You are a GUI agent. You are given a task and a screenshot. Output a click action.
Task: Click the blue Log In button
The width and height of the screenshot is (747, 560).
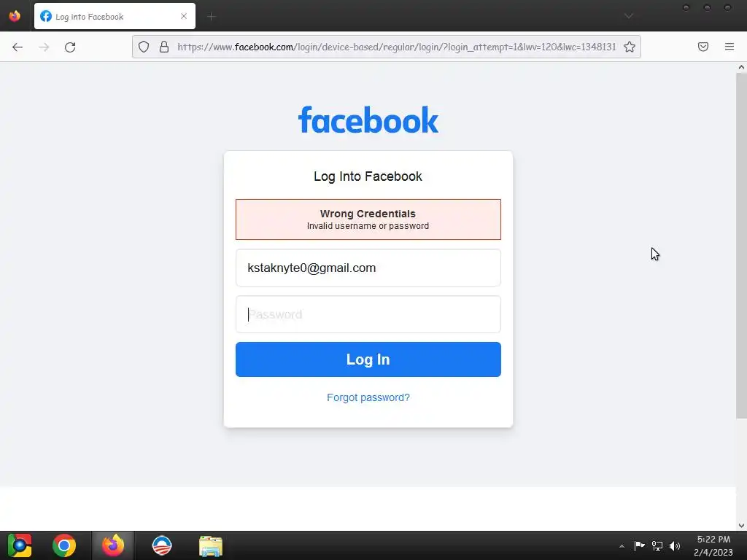tap(368, 359)
